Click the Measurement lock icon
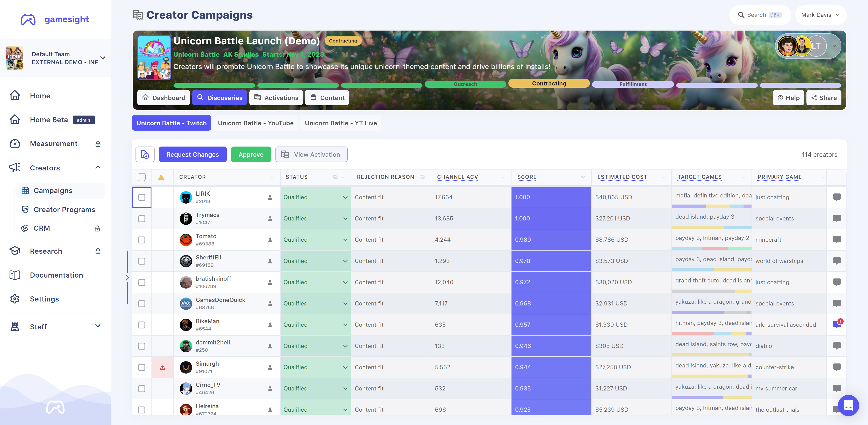Screen dimensions: 868x425 [x=98, y=144]
